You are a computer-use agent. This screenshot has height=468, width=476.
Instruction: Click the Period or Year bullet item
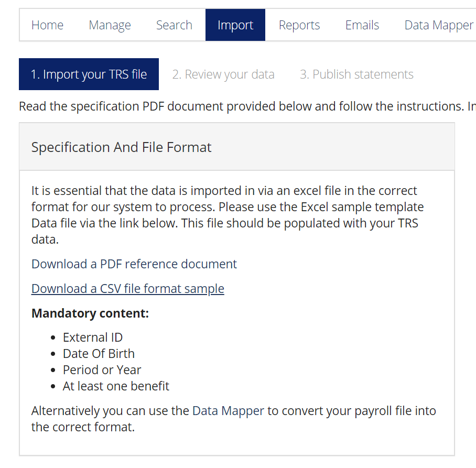(102, 369)
